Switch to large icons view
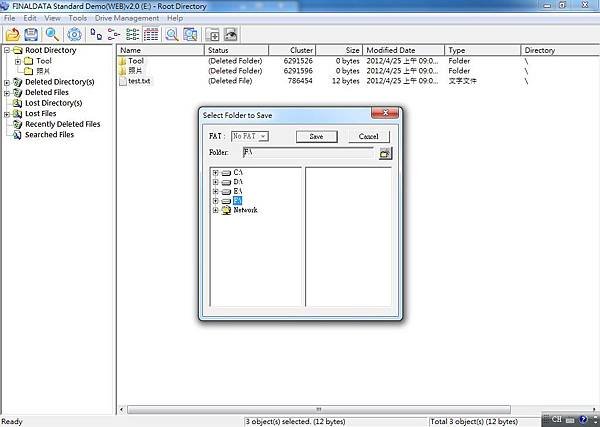 click(96, 35)
